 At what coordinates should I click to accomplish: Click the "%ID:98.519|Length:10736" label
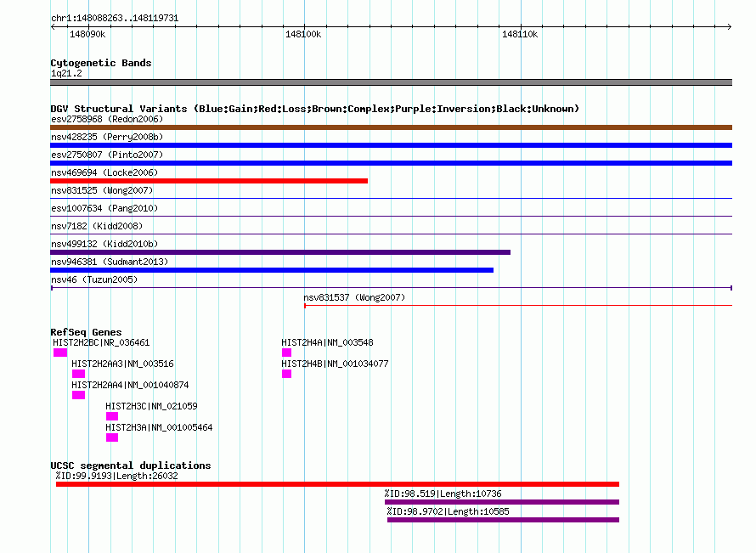(x=443, y=494)
